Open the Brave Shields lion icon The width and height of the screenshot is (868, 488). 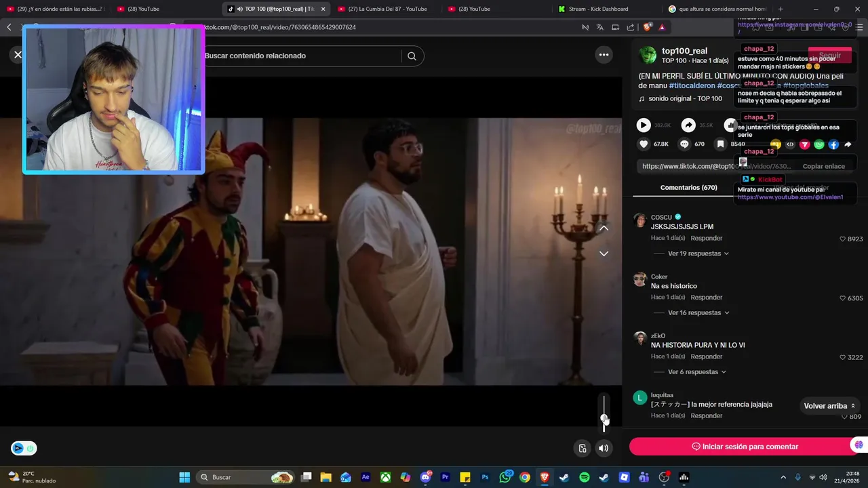648,27
